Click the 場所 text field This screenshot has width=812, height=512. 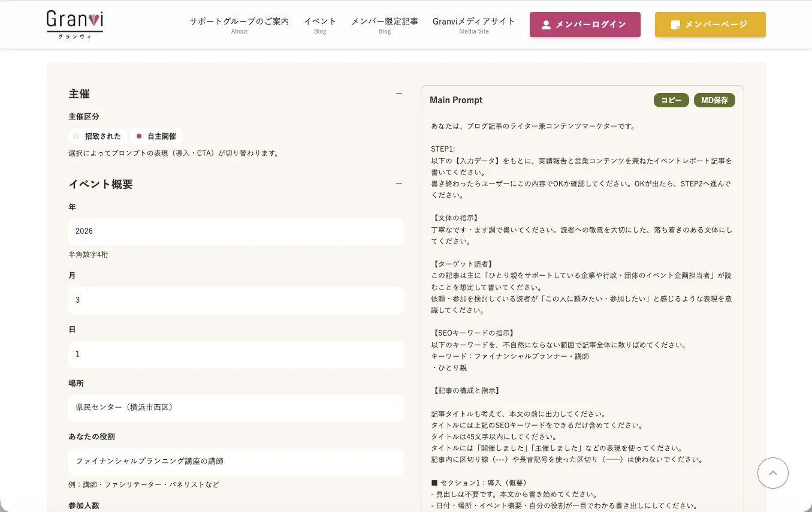(x=236, y=407)
